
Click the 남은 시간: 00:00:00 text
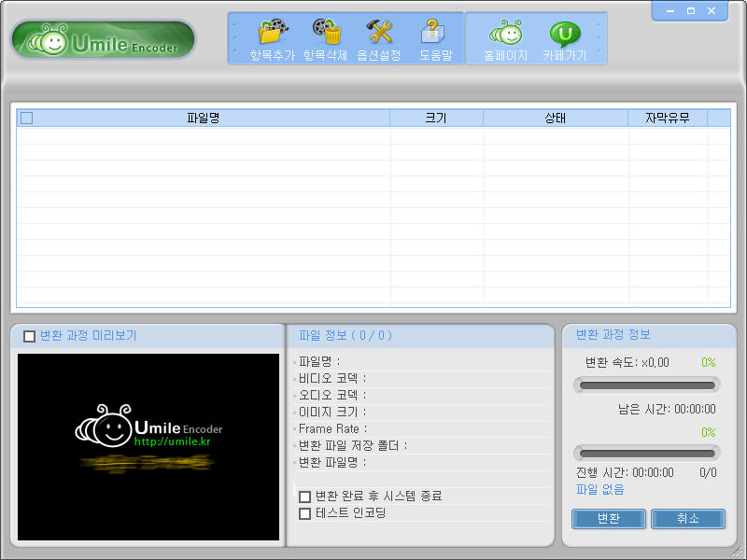click(667, 409)
